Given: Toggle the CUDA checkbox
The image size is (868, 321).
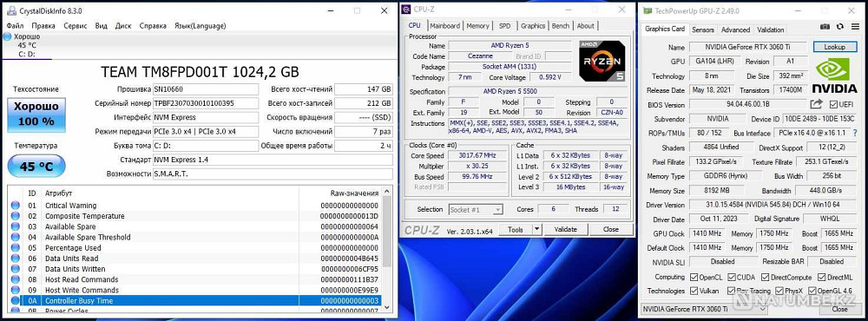Looking at the screenshot, I should click(732, 278).
